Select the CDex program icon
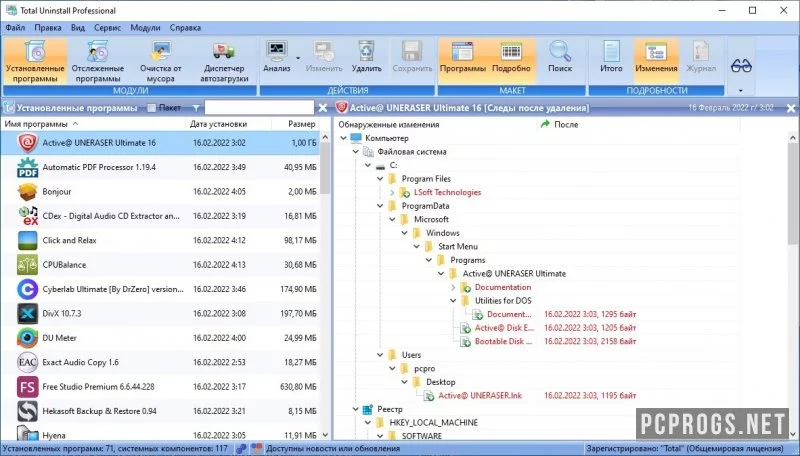The image size is (800, 456). coord(28,216)
